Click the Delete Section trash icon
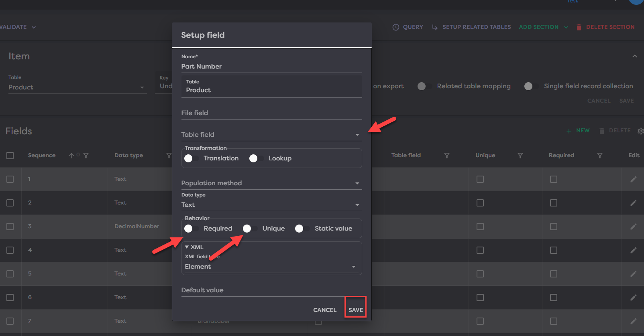This screenshot has width=644, height=336. [x=579, y=27]
